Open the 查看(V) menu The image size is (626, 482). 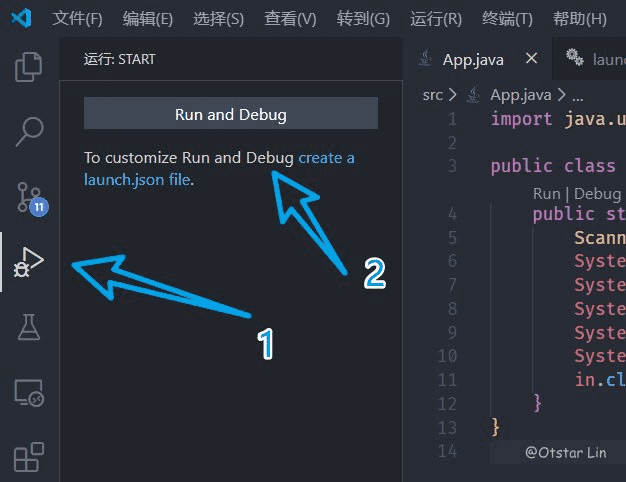click(x=290, y=19)
